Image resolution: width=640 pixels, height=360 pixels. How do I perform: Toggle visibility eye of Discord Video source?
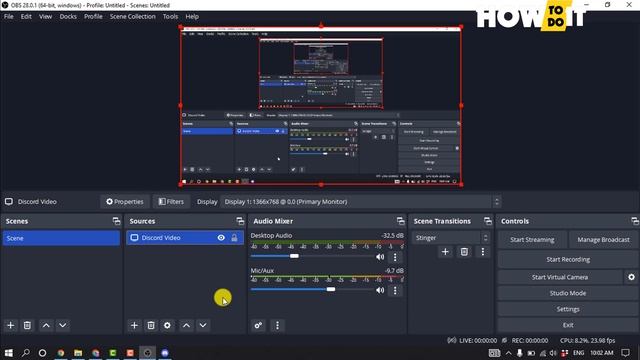[221, 238]
